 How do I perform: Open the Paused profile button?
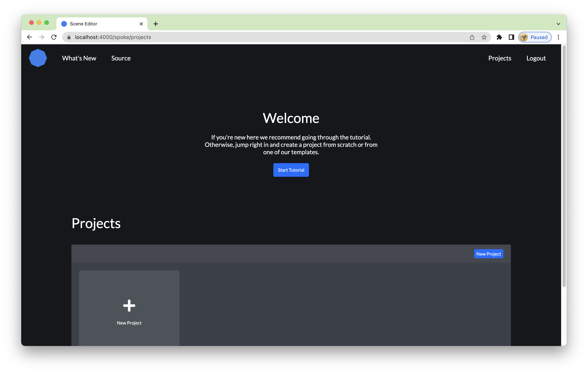click(x=535, y=37)
